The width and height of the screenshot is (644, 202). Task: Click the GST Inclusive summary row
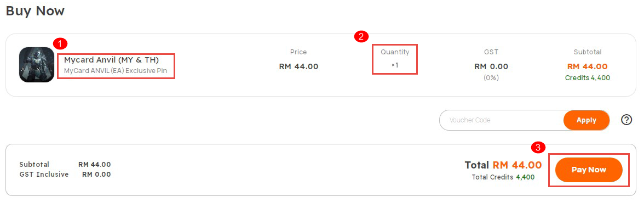click(65, 174)
